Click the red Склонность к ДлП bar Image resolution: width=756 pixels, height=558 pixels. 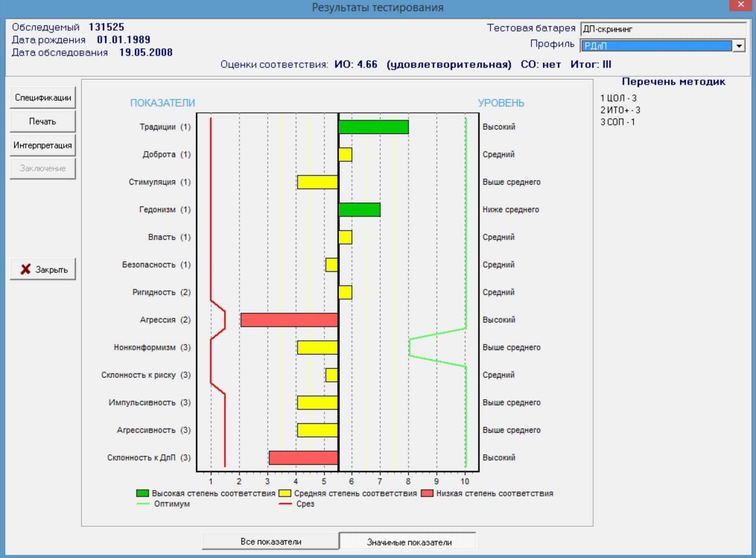point(303,458)
